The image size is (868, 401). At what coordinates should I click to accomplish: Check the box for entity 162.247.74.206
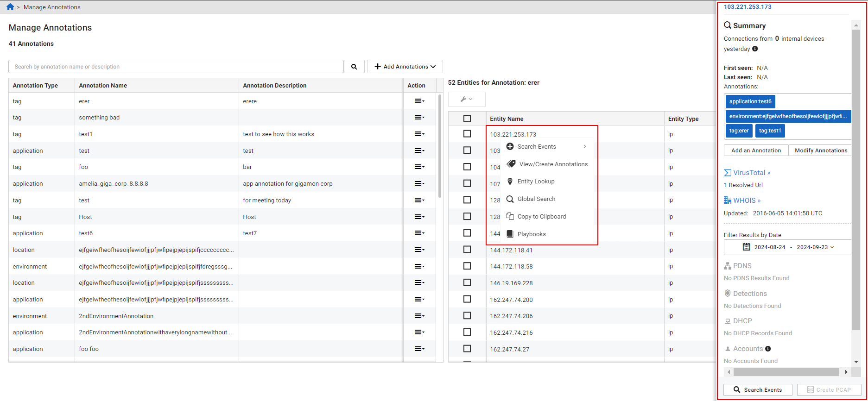467,316
